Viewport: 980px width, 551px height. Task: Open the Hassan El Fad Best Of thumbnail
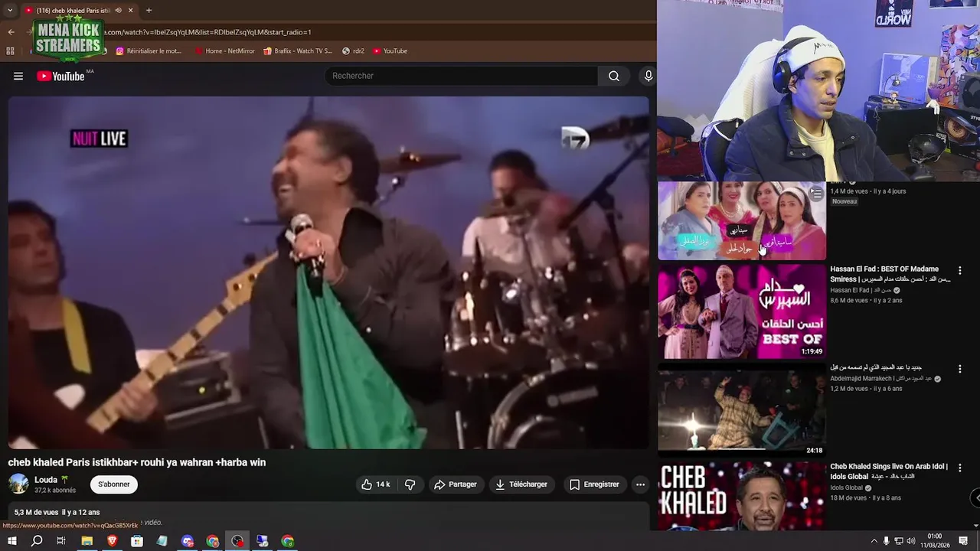coord(742,311)
